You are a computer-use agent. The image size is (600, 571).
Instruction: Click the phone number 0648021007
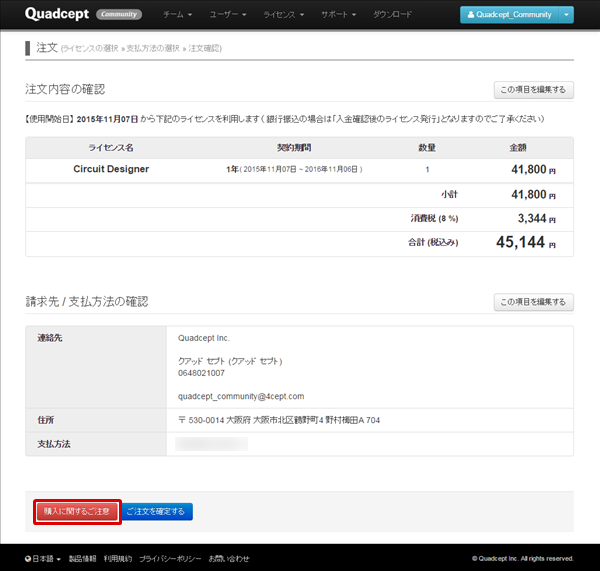point(201,373)
